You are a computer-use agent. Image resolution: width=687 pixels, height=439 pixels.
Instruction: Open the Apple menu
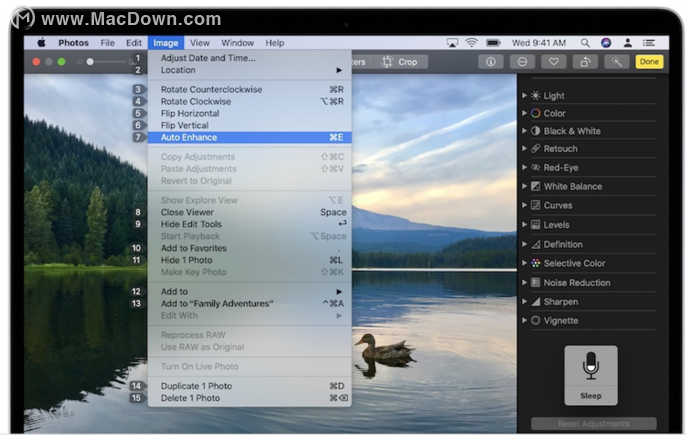click(41, 43)
